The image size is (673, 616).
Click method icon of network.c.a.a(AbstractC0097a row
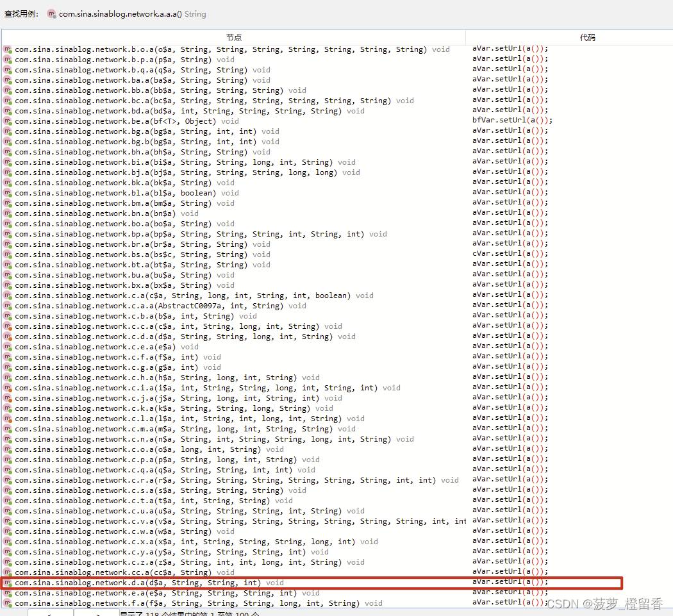point(8,306)
